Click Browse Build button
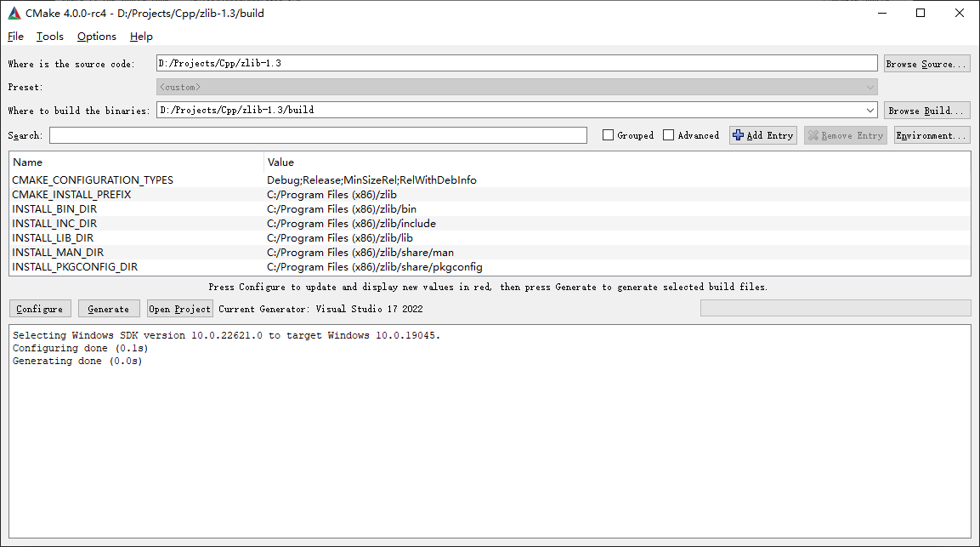The image size is (980, 547). (x=926, y=111)
